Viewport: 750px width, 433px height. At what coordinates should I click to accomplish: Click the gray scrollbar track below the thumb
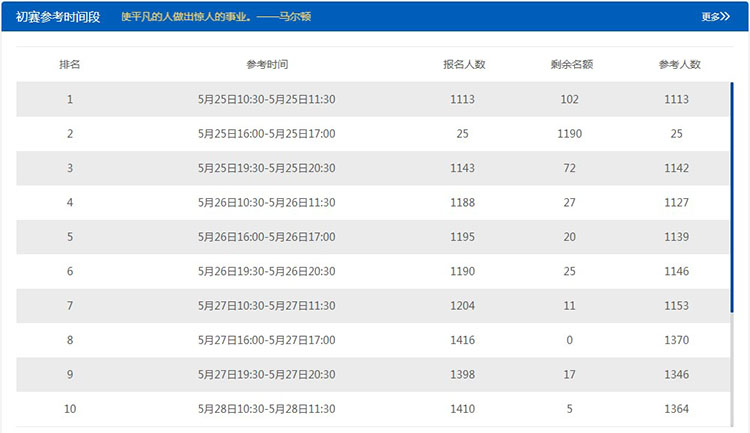click(x=732, y=370)
